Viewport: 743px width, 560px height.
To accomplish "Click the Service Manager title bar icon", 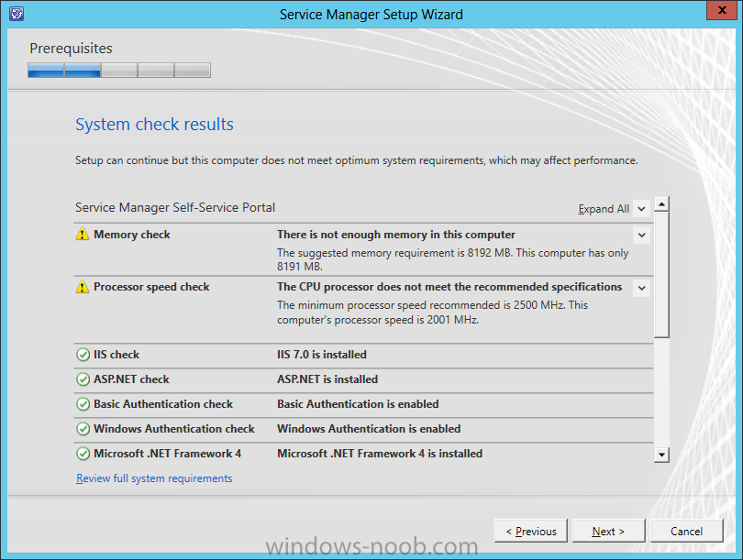I will pyautogui.click(x=15, y=14).
